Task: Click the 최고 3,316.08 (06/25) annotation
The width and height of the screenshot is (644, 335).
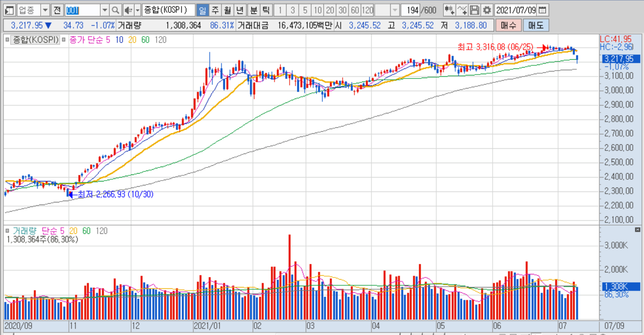Action: (x=495, y=47)
